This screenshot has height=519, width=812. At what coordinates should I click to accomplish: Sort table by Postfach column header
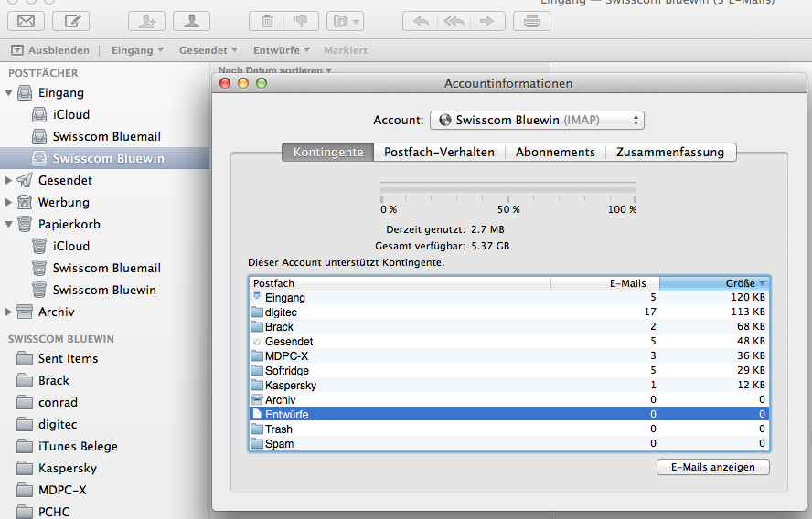coord(401,283)
